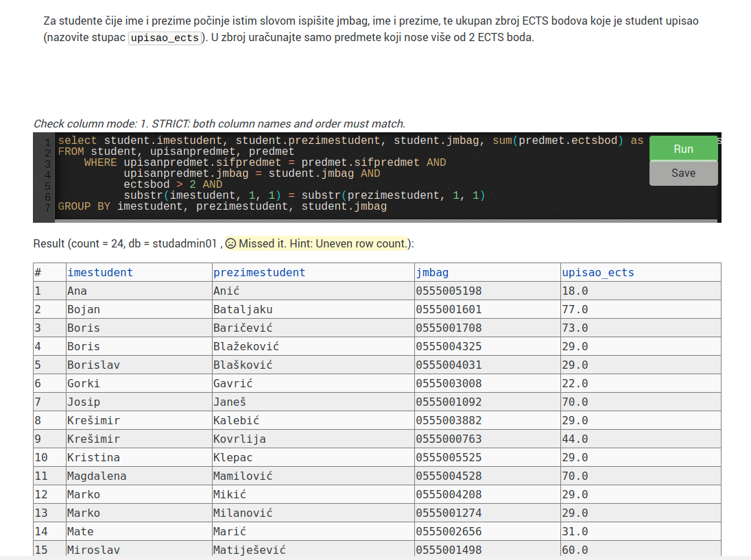Screen dimensions: 751x560
Task: Click jmbag cell 0555002656
Action: click(488, 532)
